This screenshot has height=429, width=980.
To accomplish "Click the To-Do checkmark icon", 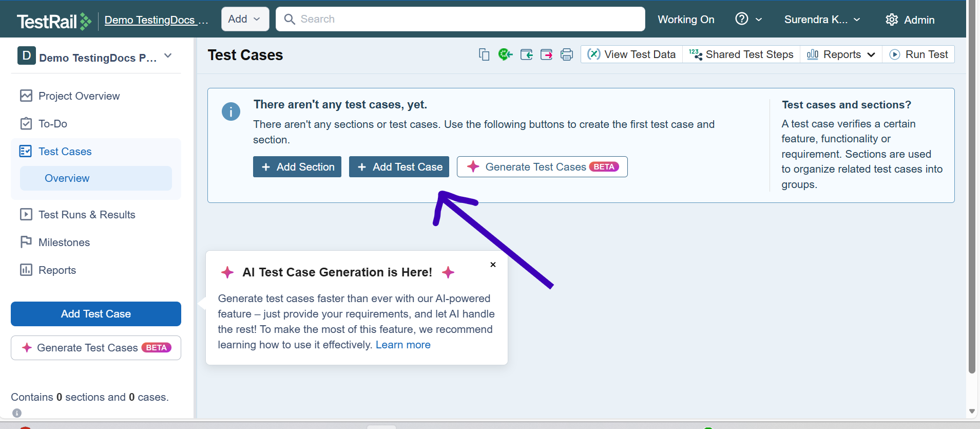I will coord(26,123).
